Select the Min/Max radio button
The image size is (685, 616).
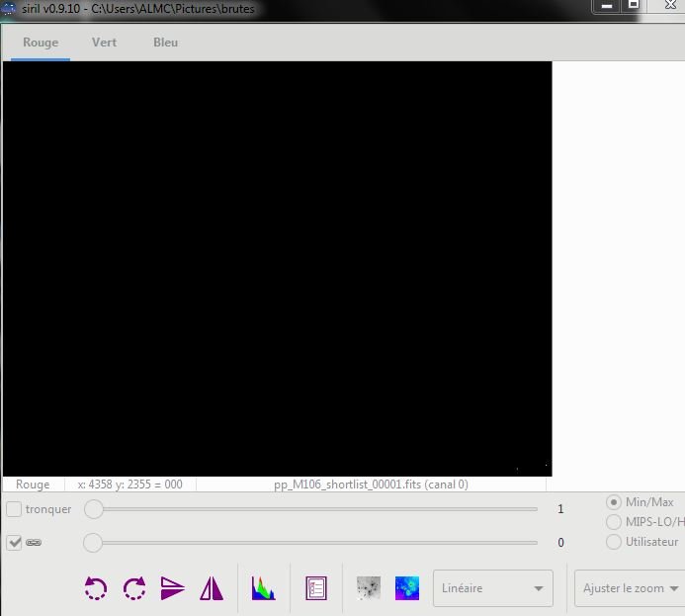(x=614, y=502)
